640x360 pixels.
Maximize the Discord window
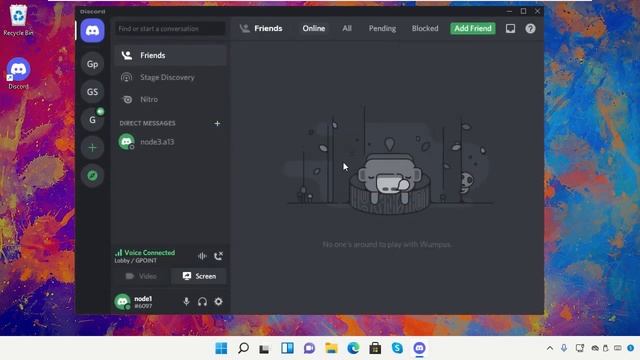[x=523, y=11]
